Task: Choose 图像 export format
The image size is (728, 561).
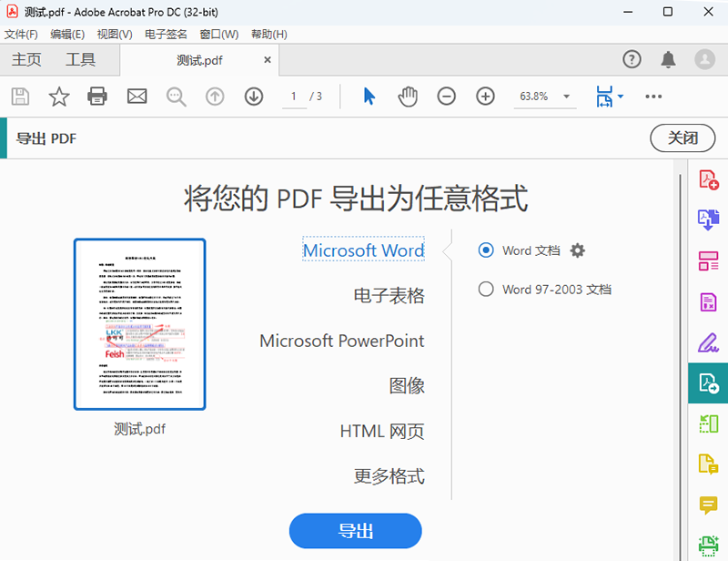Action: (407, 386)
